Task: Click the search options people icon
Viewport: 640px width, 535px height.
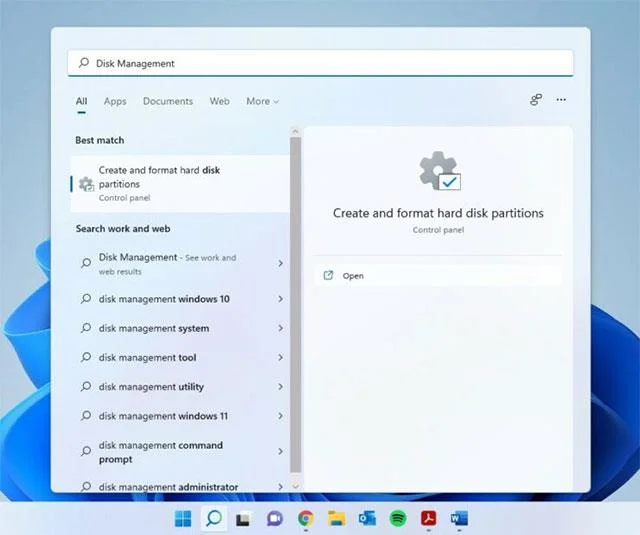Action: (536, 100)
